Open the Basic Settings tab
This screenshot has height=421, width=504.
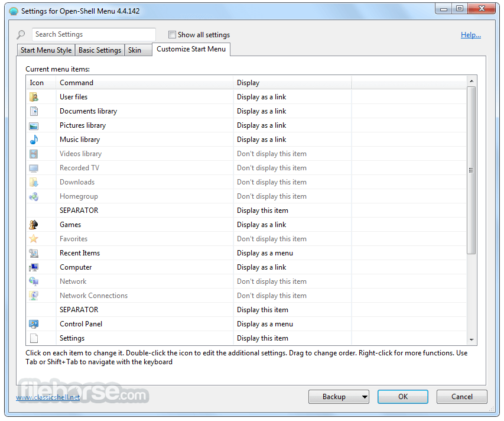point(100,50)
